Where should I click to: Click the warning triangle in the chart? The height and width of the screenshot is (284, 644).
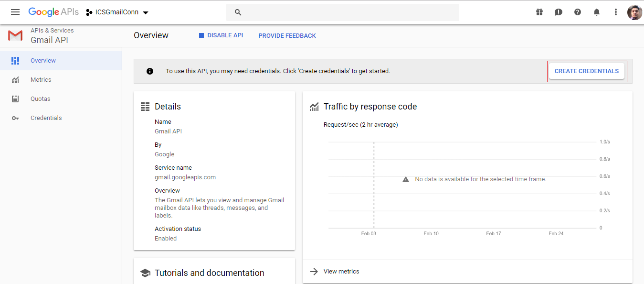tap(406, 179)
